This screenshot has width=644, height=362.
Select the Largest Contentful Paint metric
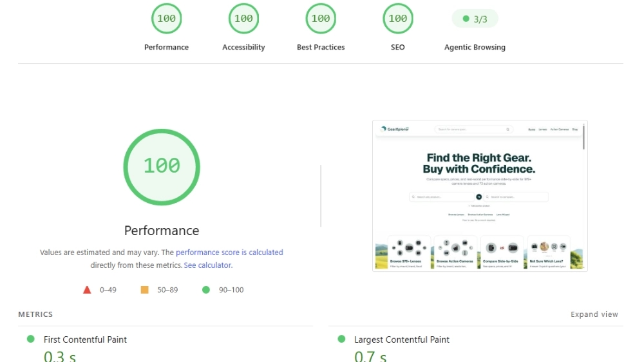click(402, 340)
